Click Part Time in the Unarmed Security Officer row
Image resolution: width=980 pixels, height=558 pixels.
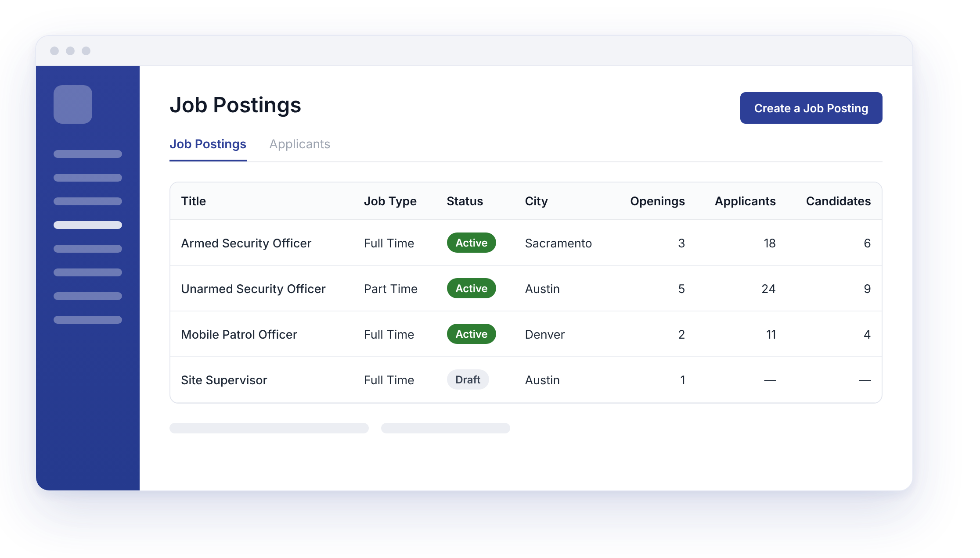pyautogui.click(x=391, y=289)
